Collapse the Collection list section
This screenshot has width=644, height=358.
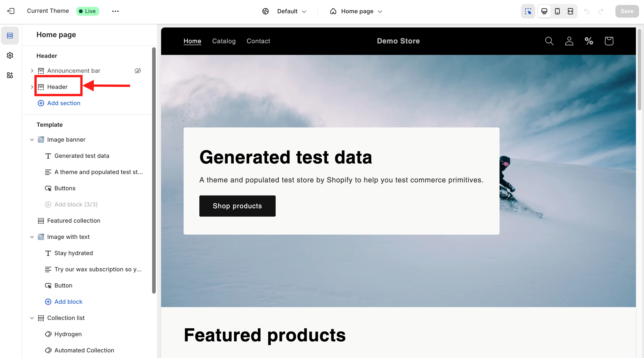click(x=32, y=318)
